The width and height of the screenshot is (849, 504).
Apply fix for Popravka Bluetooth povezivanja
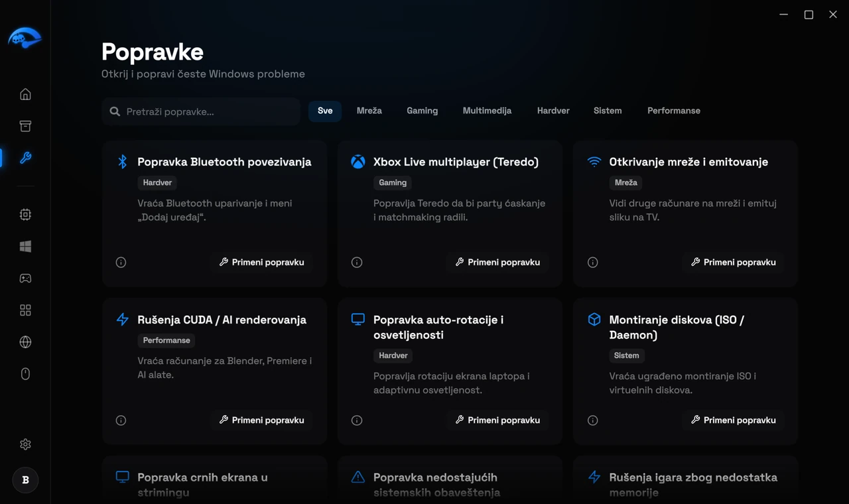[261, 262]
